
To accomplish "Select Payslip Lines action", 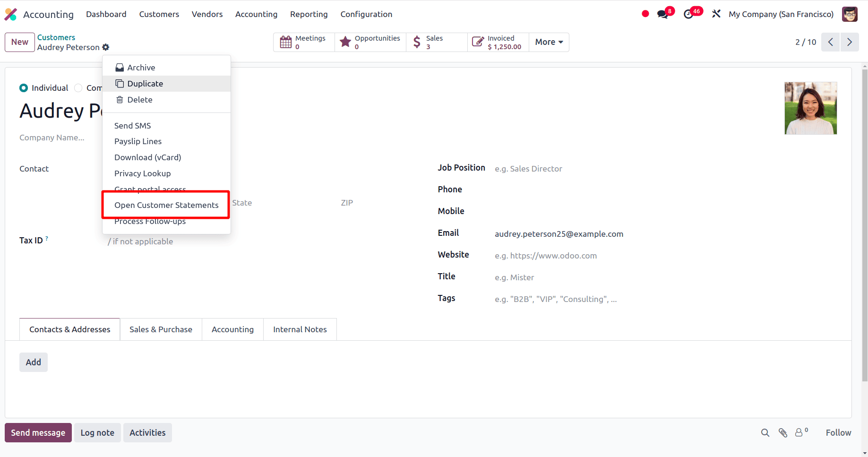I will coord(166,141).
